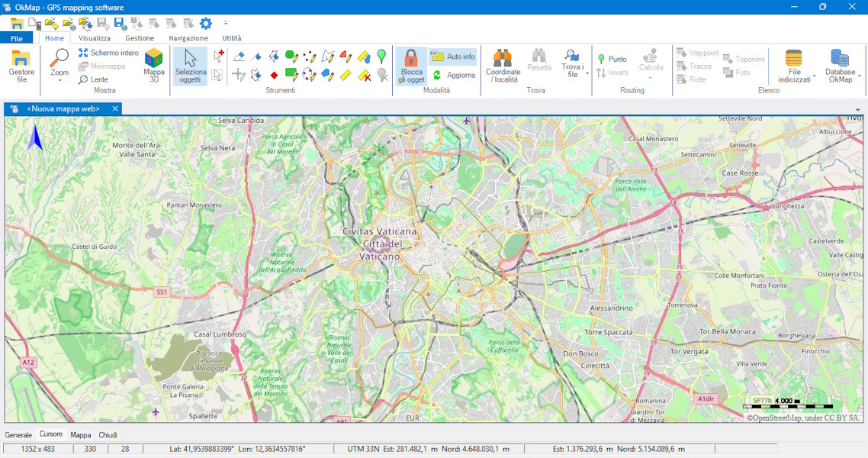Choose the blue triangle outline pencil tool
Image resolution: width=868 pixels, height=458 pixels.
(x=328, y=56)
